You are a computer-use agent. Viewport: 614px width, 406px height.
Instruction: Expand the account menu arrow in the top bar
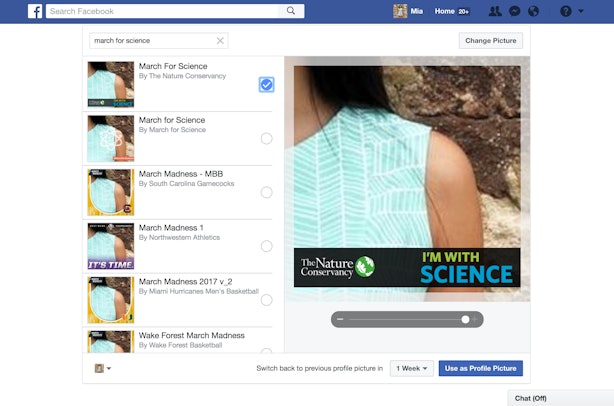pos(581,11)
